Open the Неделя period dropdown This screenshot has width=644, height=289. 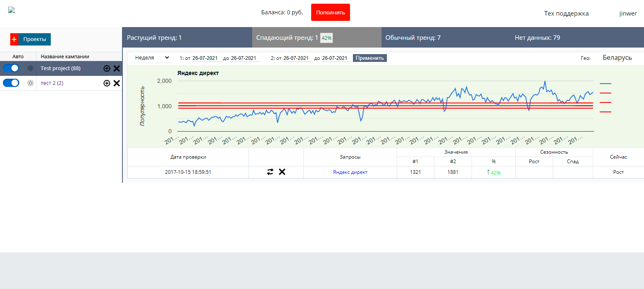click(151, 58)
